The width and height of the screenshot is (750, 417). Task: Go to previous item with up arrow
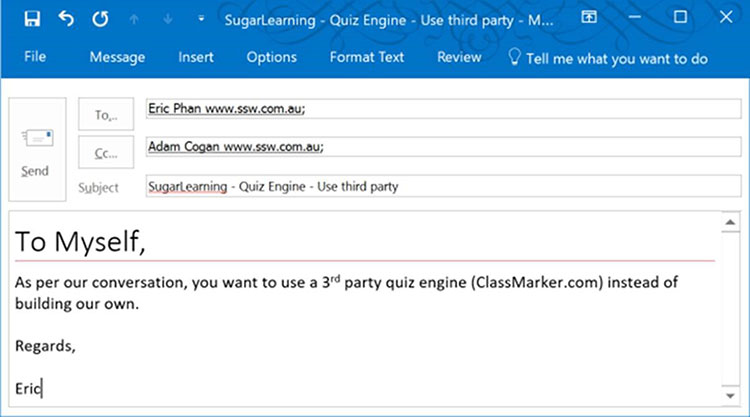pyautogui.click(x=133, y=18)
